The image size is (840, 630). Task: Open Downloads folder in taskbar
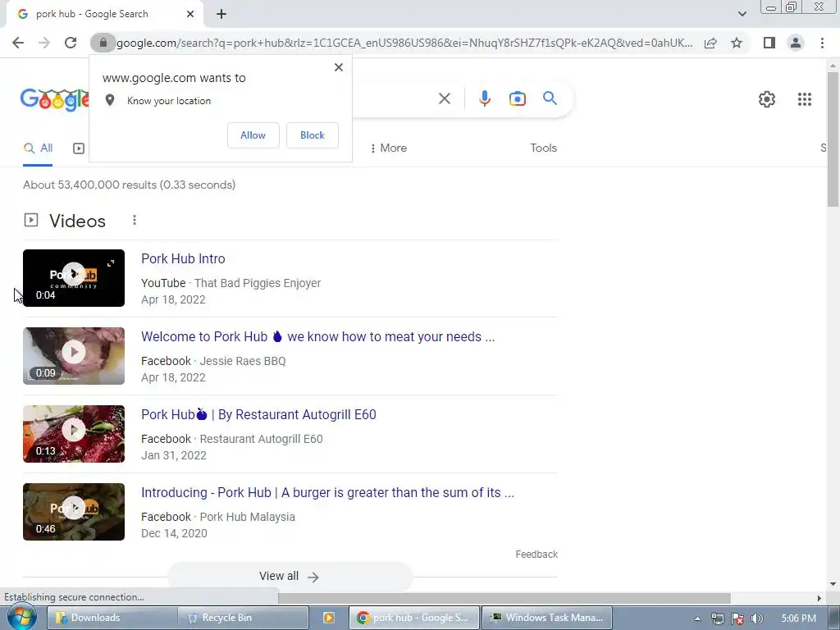click(x=112, y=618)
